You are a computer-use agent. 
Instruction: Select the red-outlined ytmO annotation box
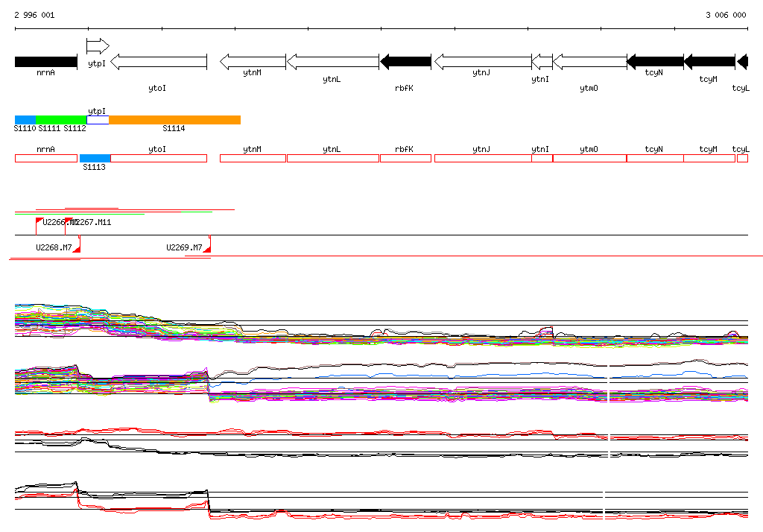click(589, 159)
